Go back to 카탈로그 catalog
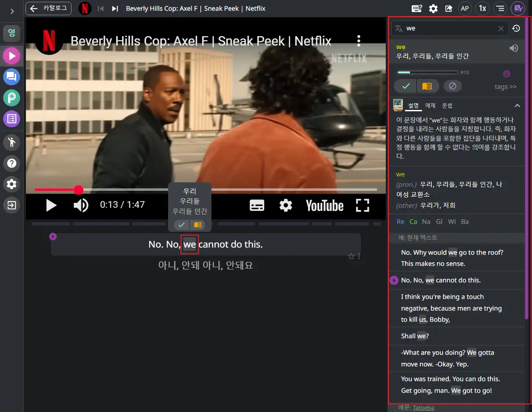The width and height of the screenshot is (532, 412). [x=49, y=8]
